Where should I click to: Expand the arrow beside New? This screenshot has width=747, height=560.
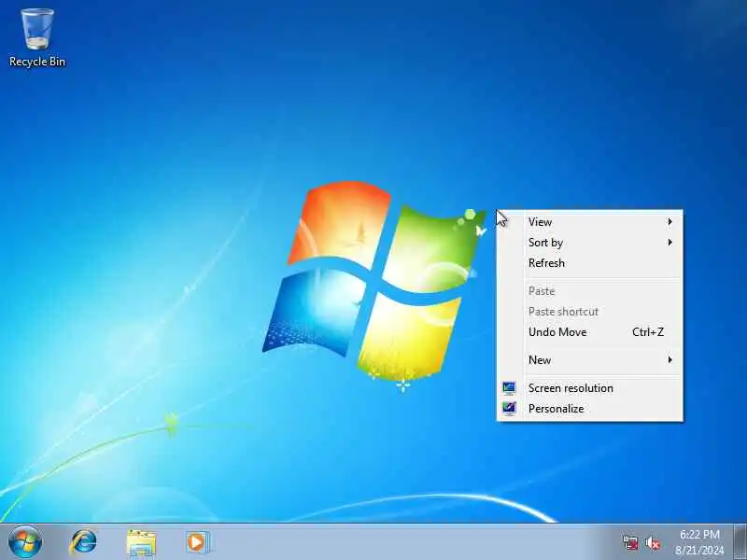pos(669,360)
